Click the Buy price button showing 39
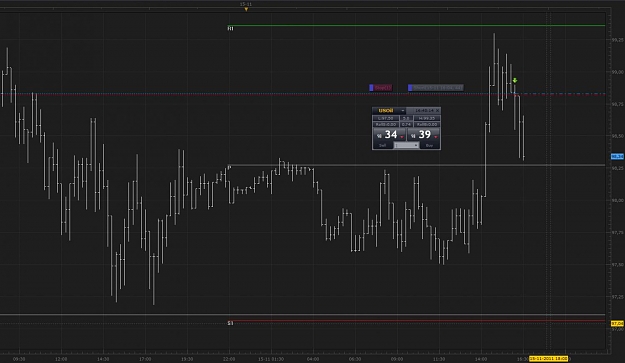 coord(423,135)
